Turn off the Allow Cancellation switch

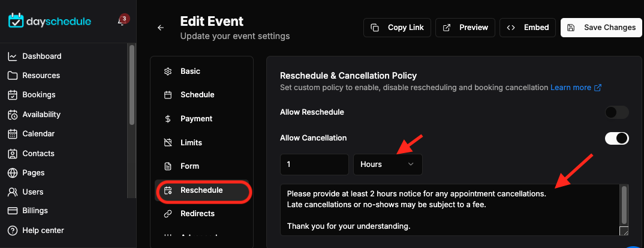tap(616, 138)
